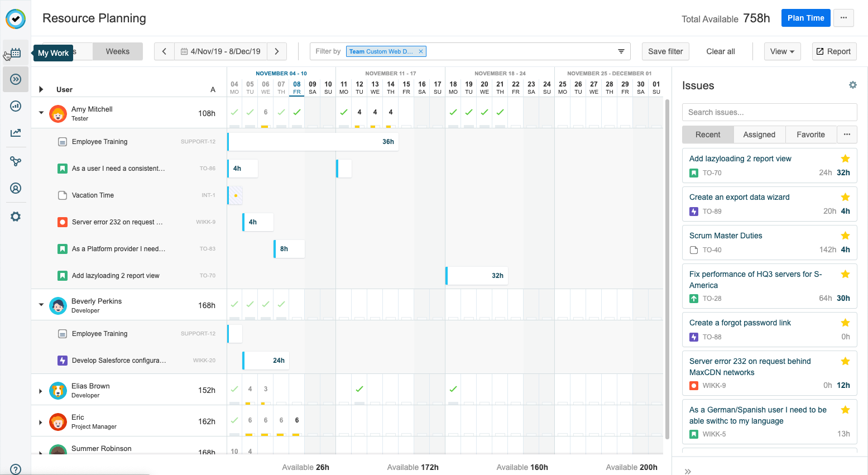Select the user profile icon in the sidebar

15,189
